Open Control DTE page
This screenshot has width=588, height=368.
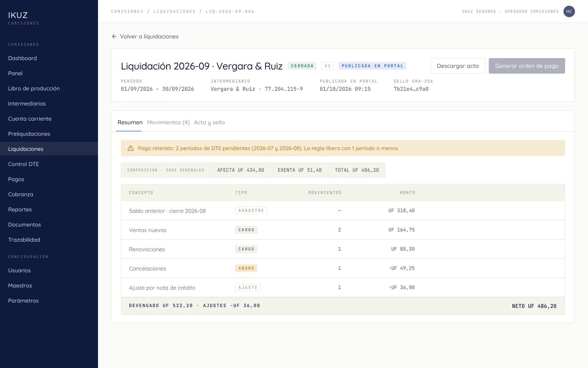coord(49,164)
